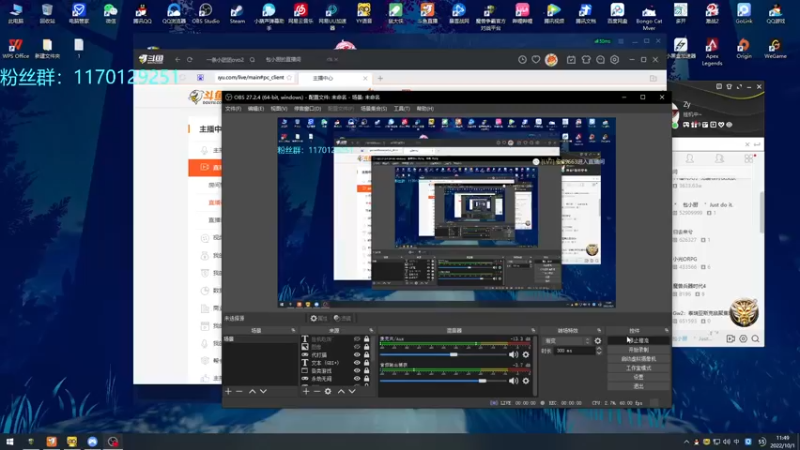Screen dimensions: 800x450
Task: Move source down with arrow in Sources panel
Action: point(352,391)
